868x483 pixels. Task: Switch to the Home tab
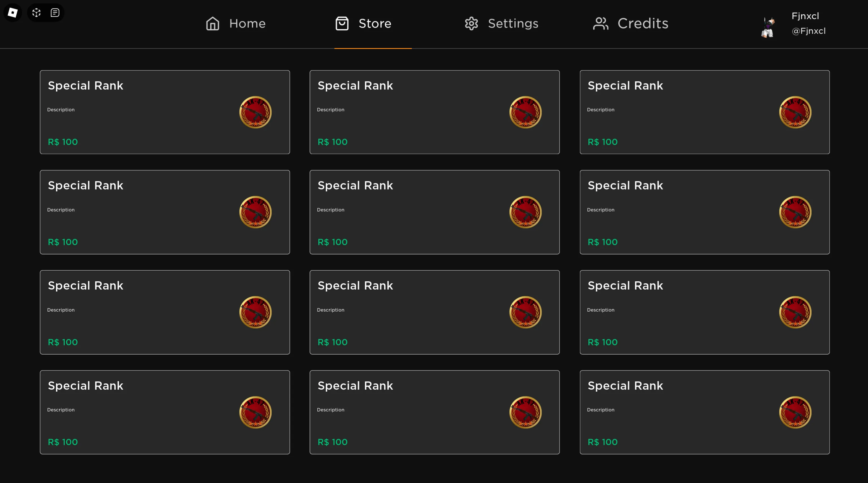pyautogui.click(x=247, y=23)
